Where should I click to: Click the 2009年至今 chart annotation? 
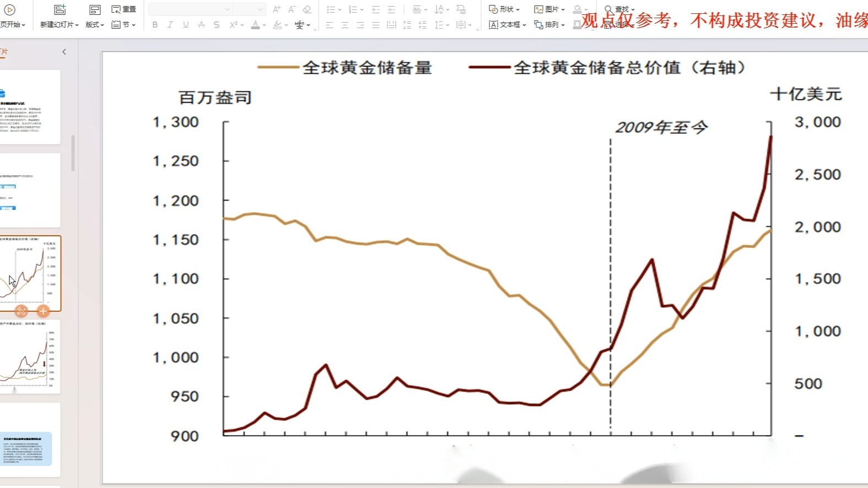pyautogui.click(x=661, y=128)
